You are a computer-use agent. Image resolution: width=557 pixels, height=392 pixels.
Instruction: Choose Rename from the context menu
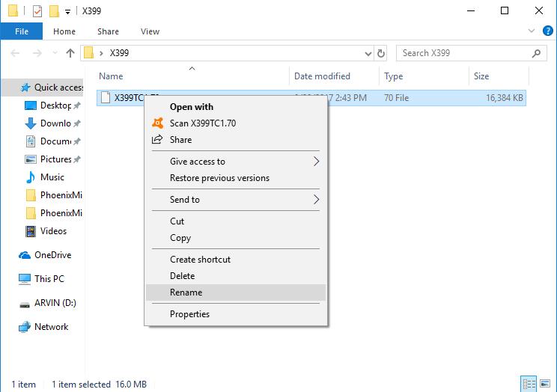186,293
